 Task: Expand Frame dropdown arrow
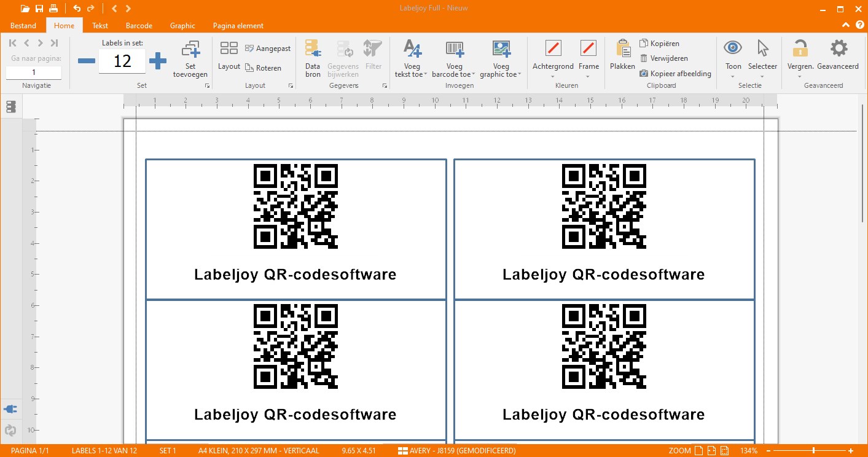click(x=588, y=77)
